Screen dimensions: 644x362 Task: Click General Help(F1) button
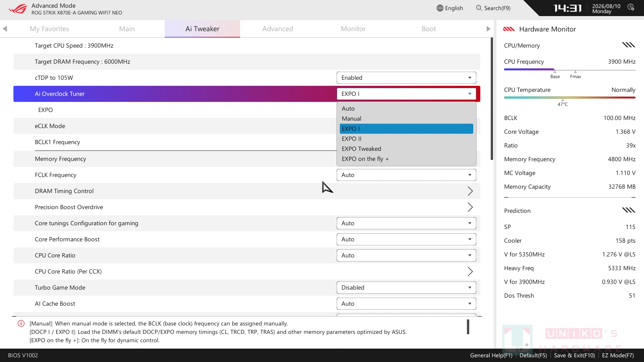pyautogui.click(x=491, y=355)
